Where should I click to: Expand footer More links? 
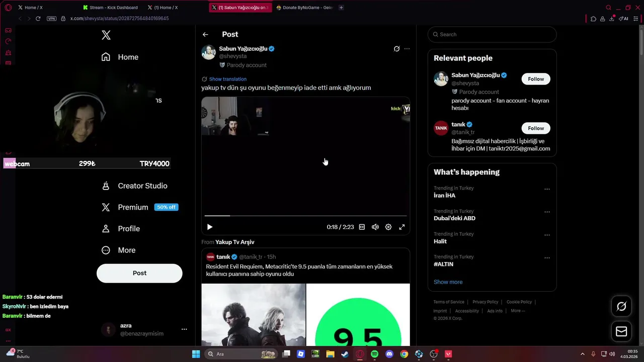518,311
